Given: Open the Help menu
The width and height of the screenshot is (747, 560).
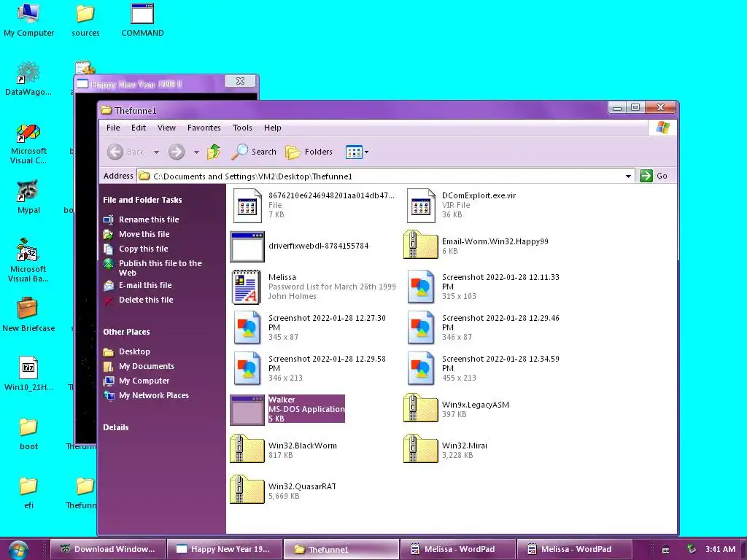Looking at the screenshot, I should (273, 128).
